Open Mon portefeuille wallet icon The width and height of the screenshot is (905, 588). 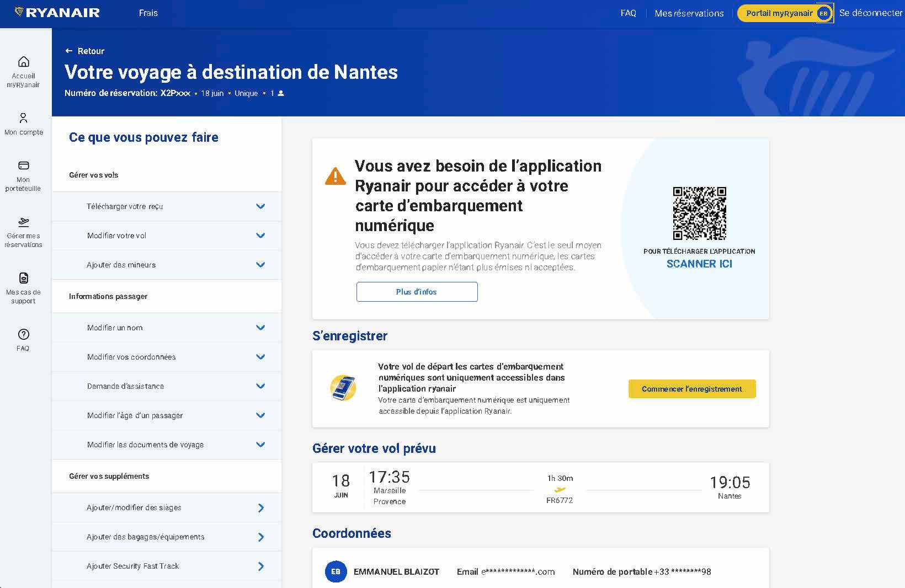pos(24,165)
